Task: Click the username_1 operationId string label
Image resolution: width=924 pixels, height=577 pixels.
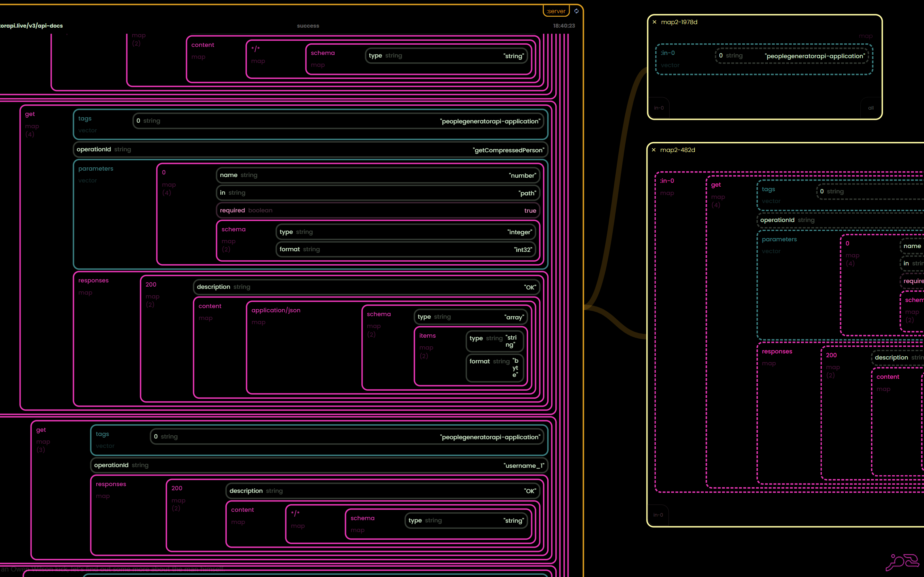Action: coord(121,465)
